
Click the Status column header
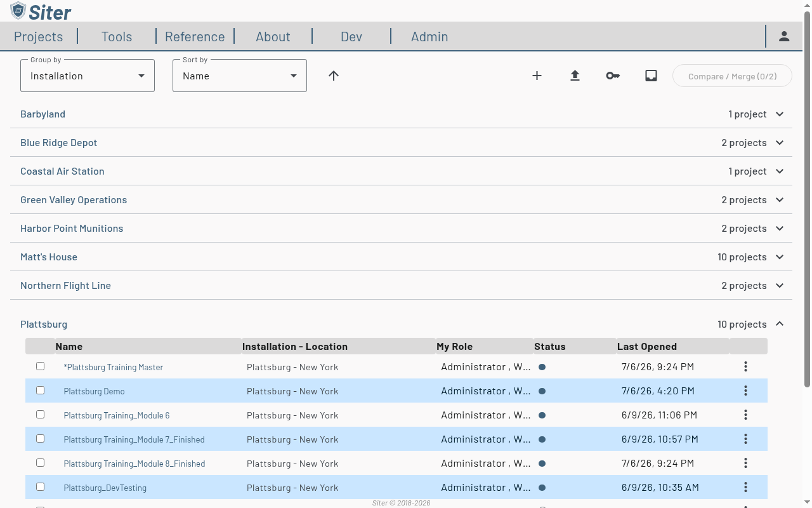[550, 346]
